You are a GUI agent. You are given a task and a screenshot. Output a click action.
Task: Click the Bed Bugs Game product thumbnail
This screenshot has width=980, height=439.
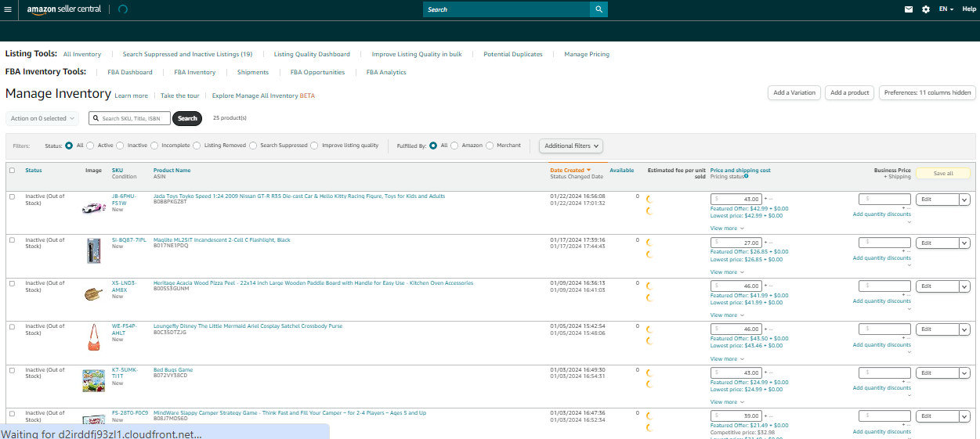coord(93,380)
